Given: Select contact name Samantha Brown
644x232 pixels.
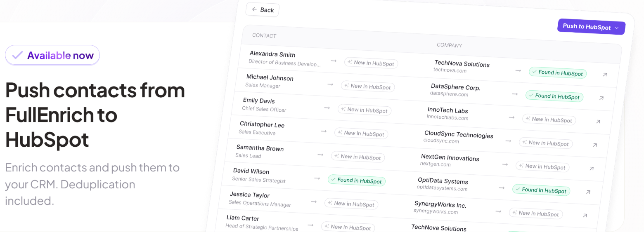Looking at the screenshot, I should [x=260, y=148].
